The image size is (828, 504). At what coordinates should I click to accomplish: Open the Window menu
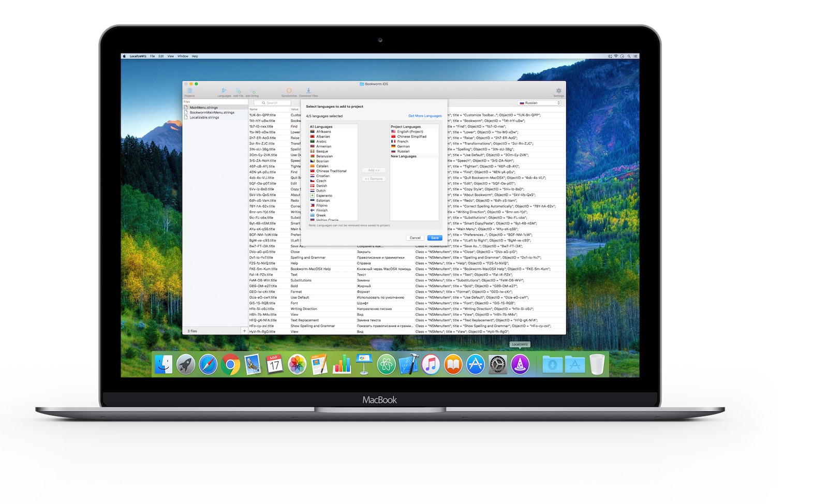pyautogui.click(x=183, y=56)
